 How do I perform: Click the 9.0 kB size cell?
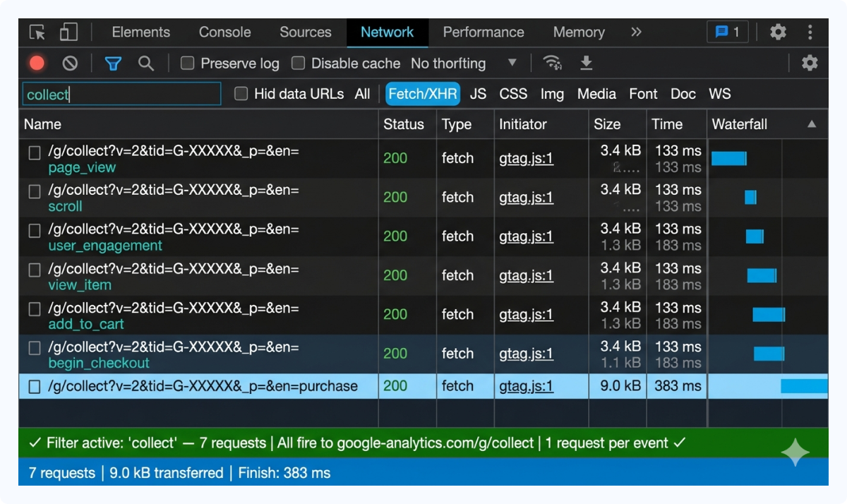tap(620, 386)
